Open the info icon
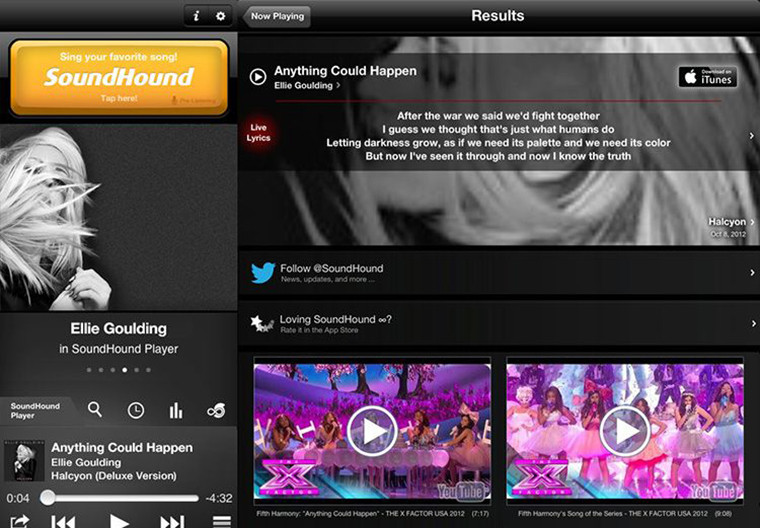Screen dimensions: 760x528 pos(196,16)
